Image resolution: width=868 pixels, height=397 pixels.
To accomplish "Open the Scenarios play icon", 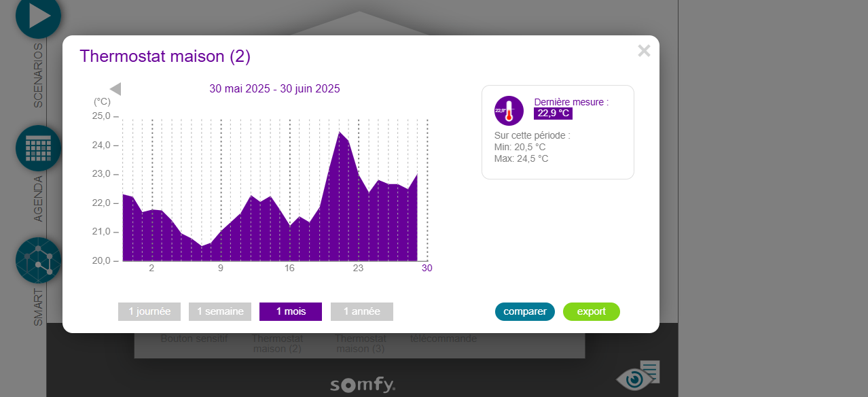I will tap(38, 16).
